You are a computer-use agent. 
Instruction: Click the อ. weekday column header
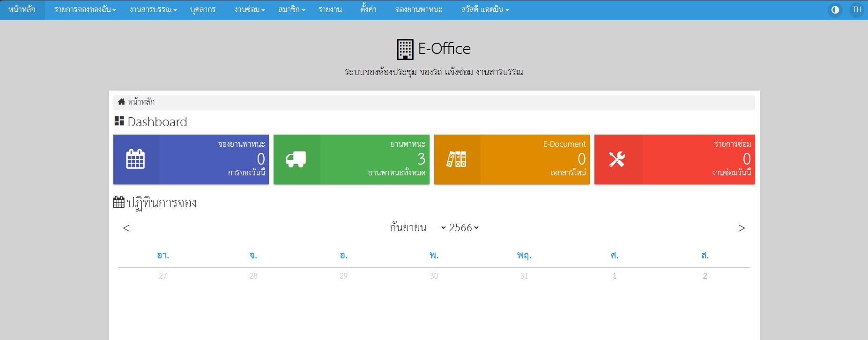344,256
